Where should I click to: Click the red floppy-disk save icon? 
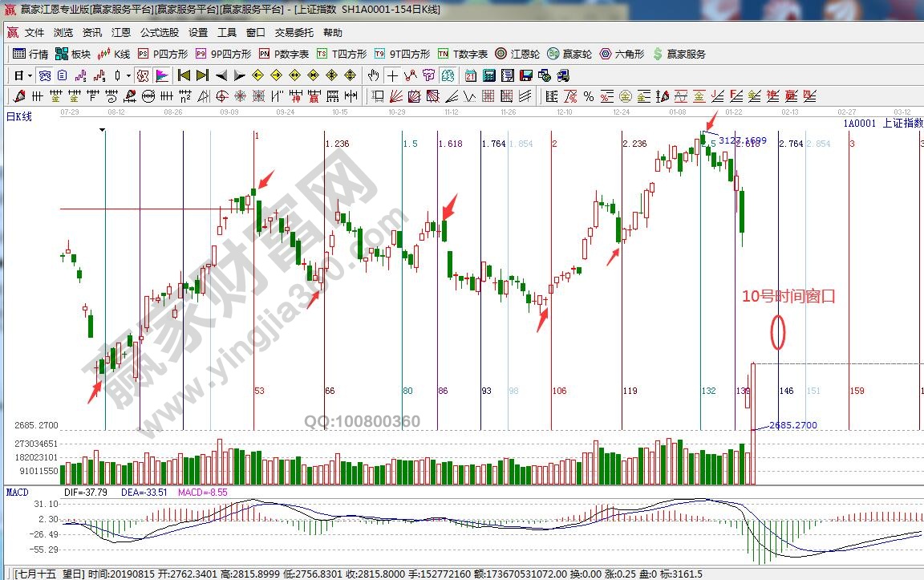tap(526, 75)
